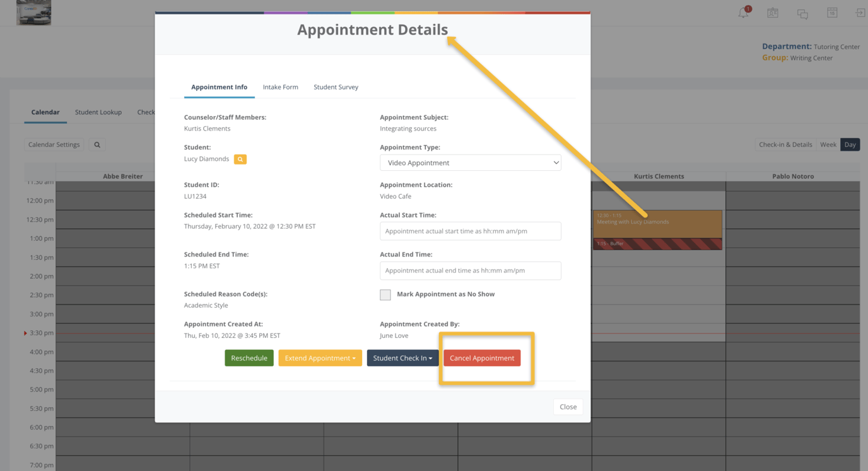
Task: Click the app logo thumbnail top left
Action: pos(33,12)
